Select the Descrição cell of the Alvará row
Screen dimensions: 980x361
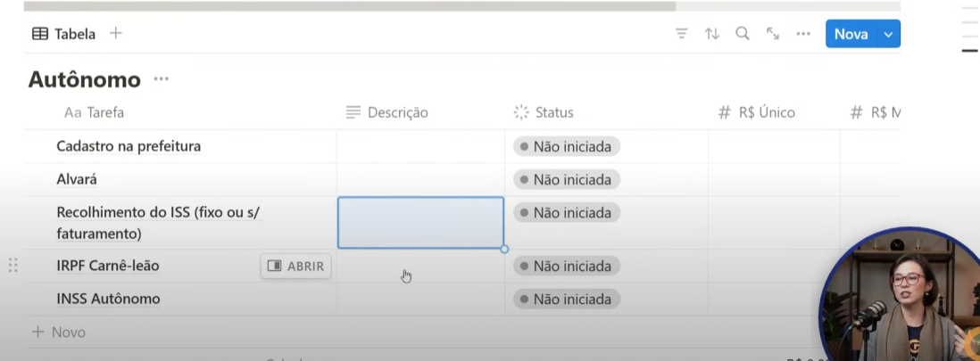[x=420, y=180]
